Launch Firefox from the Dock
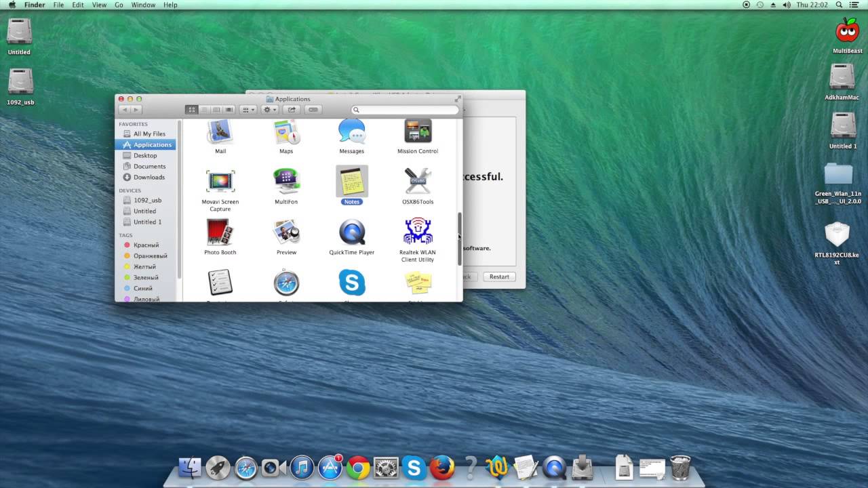 click(x=442, y=468)
